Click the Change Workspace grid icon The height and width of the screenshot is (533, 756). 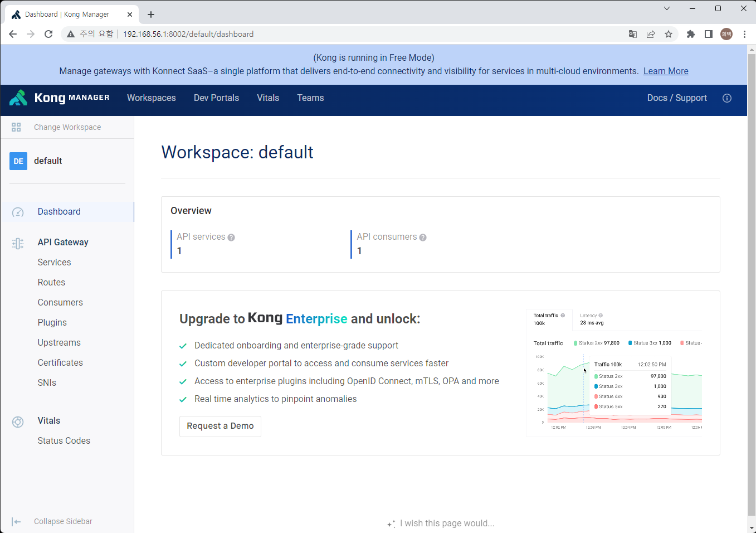click(16, 127)
